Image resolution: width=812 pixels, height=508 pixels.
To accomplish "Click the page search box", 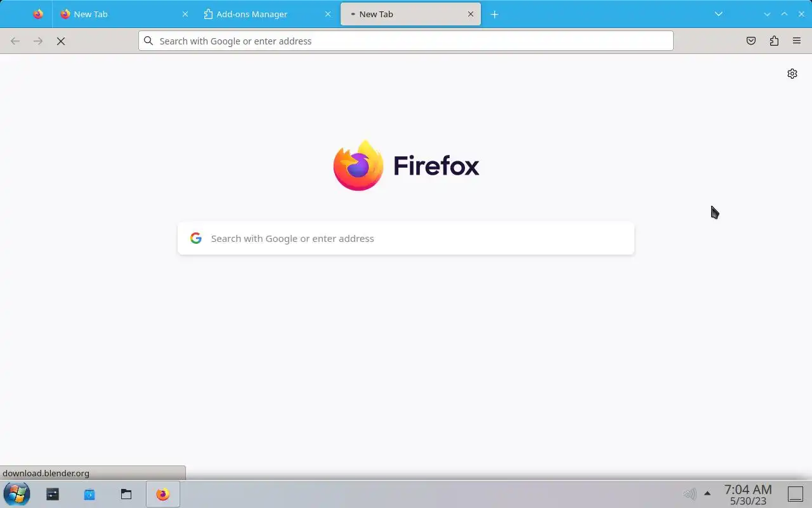I will click(x=406, y=238).
